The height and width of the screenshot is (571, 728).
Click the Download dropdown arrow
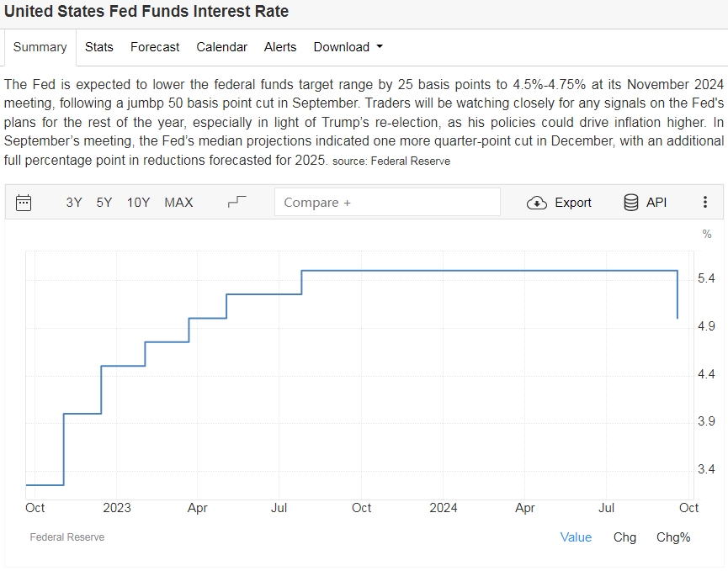[x=380, y=47]
